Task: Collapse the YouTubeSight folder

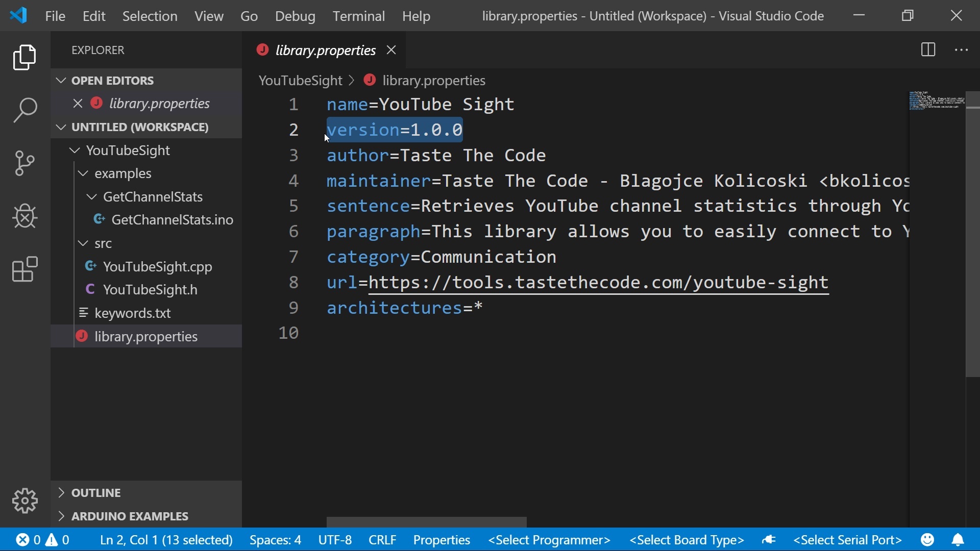Action: click(x=75, y=150)
